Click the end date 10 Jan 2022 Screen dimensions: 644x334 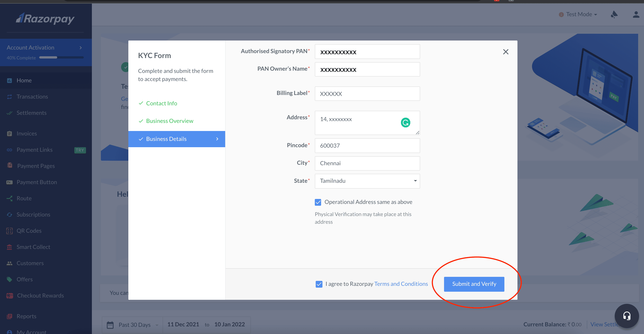229,325
